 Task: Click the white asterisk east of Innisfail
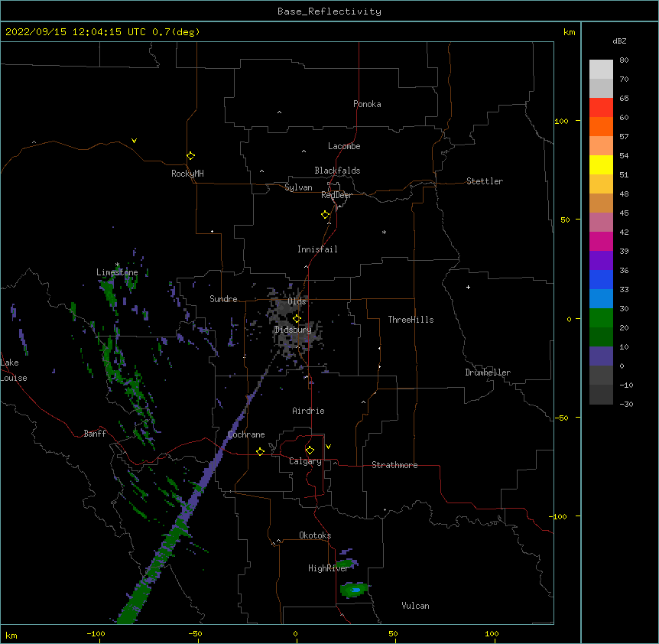[x=384, y=232]
